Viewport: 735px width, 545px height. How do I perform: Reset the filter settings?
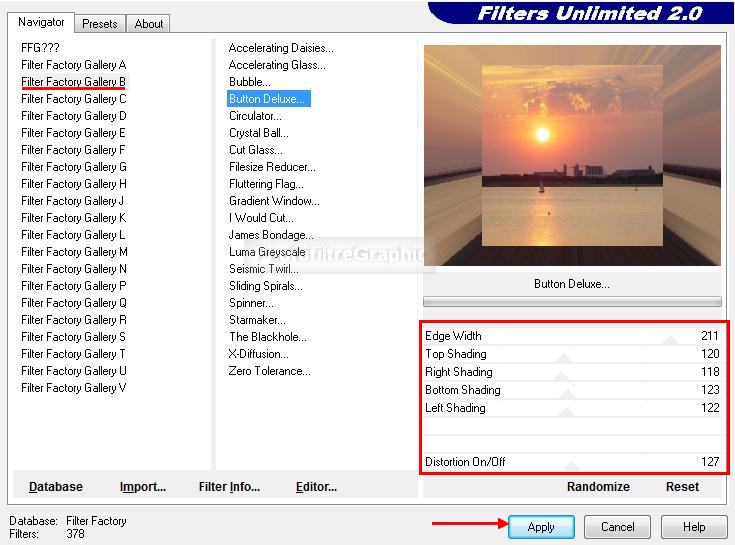coord(682,487)
